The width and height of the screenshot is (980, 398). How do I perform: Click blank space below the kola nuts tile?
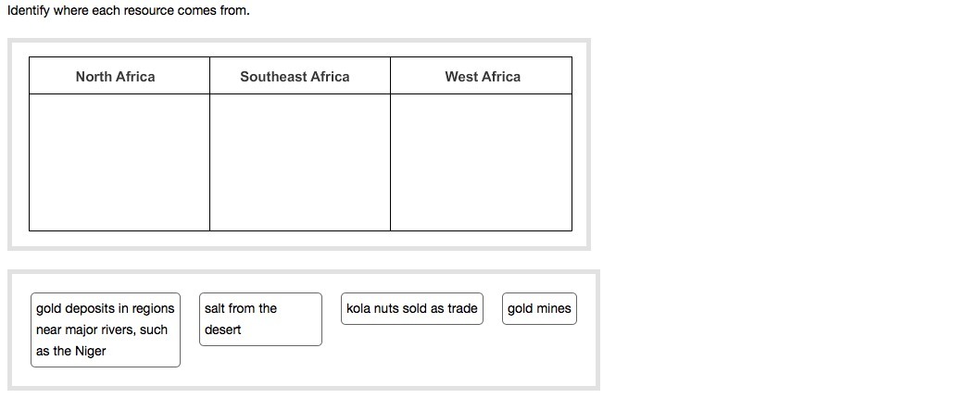[411, 356]
